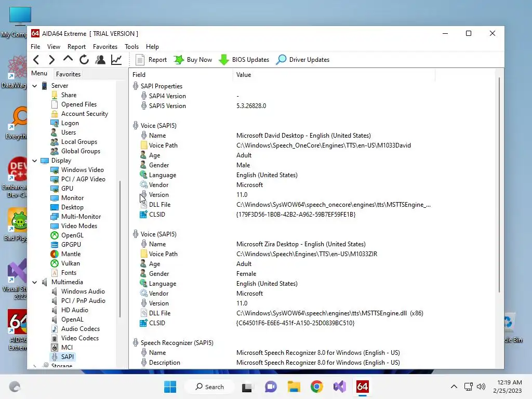Select Windows Audio in the tree
Screen dimensions: 532x399
[83, 291]
